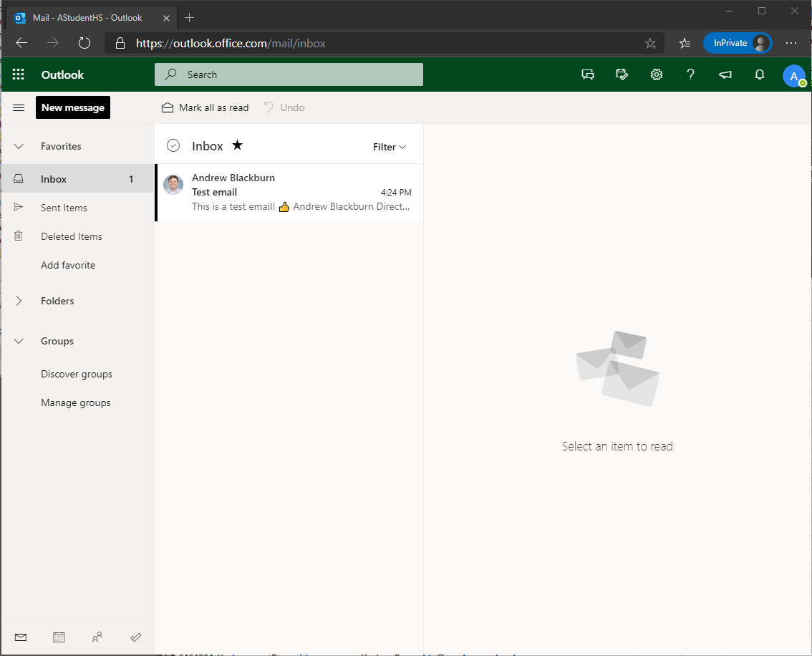Click the New message button
Image resolution: width=812 pixels, height=656 pixels.
[73, 107]
